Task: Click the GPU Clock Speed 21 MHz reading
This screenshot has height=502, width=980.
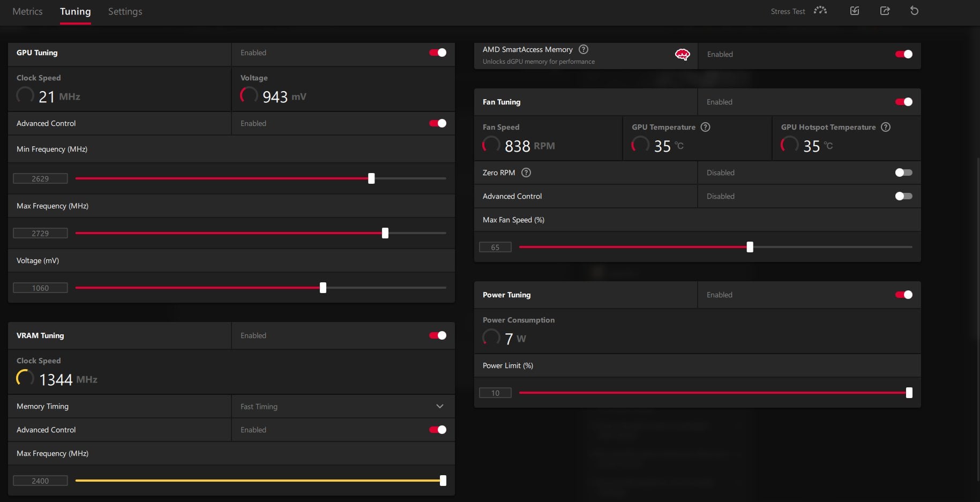Action: coord(59,96)
